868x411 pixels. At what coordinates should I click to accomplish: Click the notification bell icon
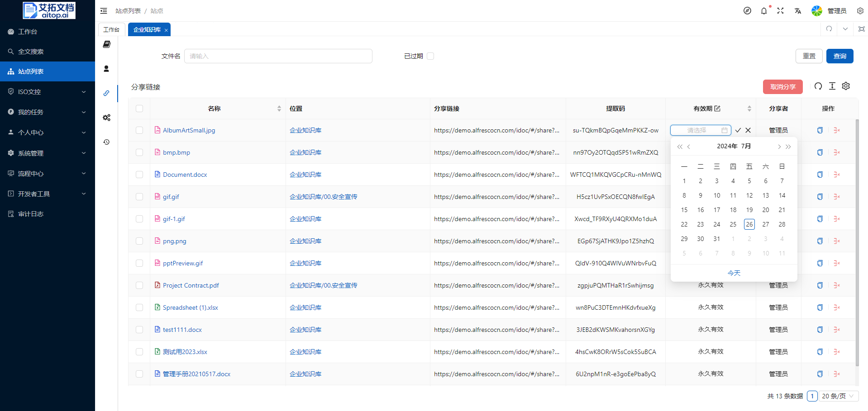pyautogui.click(x=764, y=11)
